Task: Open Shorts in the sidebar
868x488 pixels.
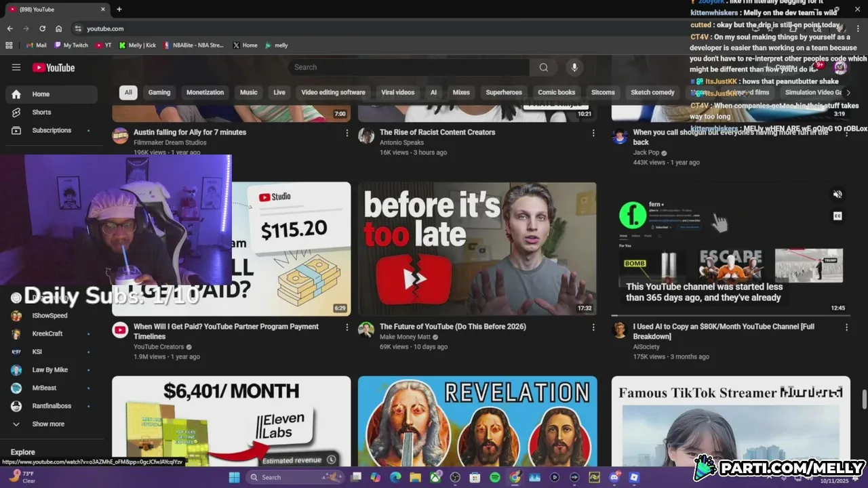Action: [52, 113]
